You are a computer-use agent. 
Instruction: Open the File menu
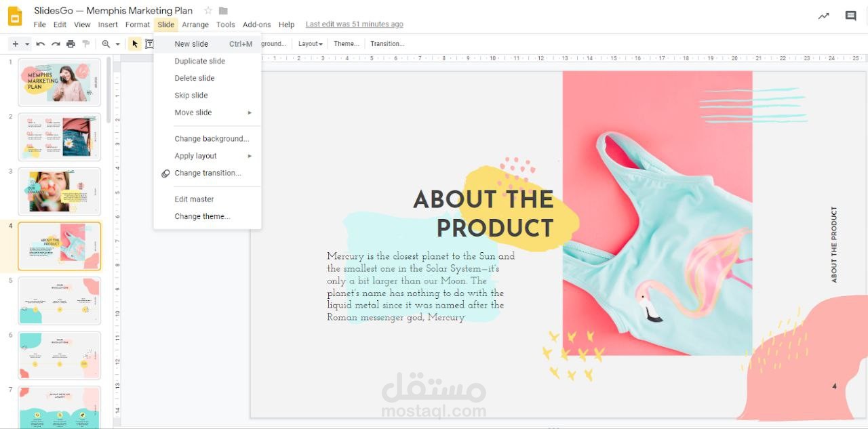[40, 24]
